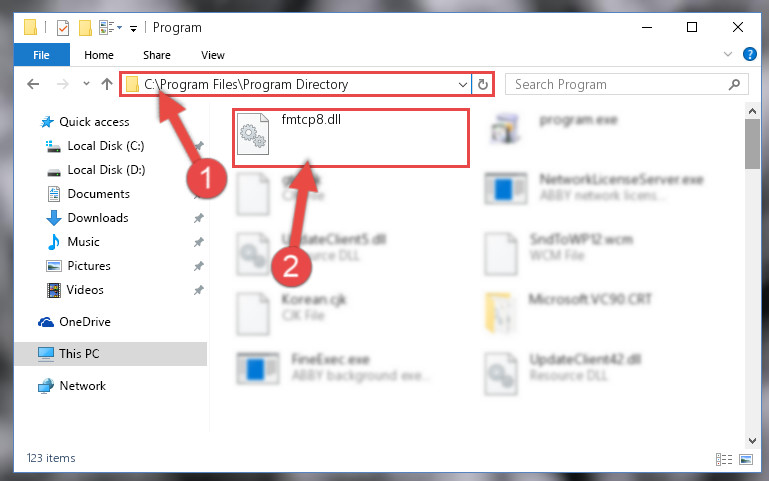This screenshot has height=481, width=769.
Task: Switch to the View ribbon tab
Action: [213, 55]
